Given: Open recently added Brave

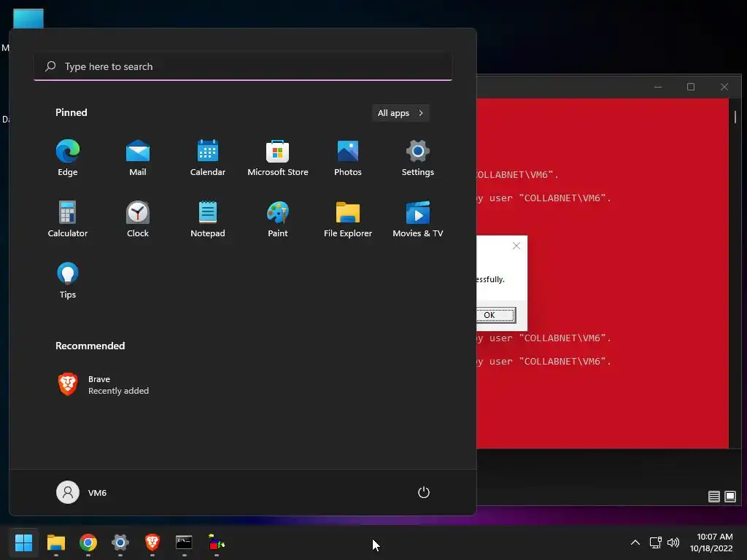Looking at the screenshot, I should coord(104,385).
